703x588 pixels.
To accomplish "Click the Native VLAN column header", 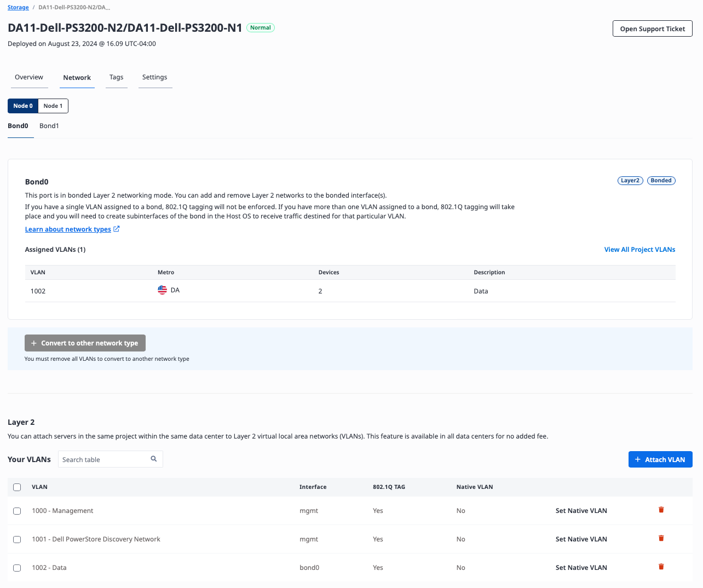I will click(x=475, y=487).
